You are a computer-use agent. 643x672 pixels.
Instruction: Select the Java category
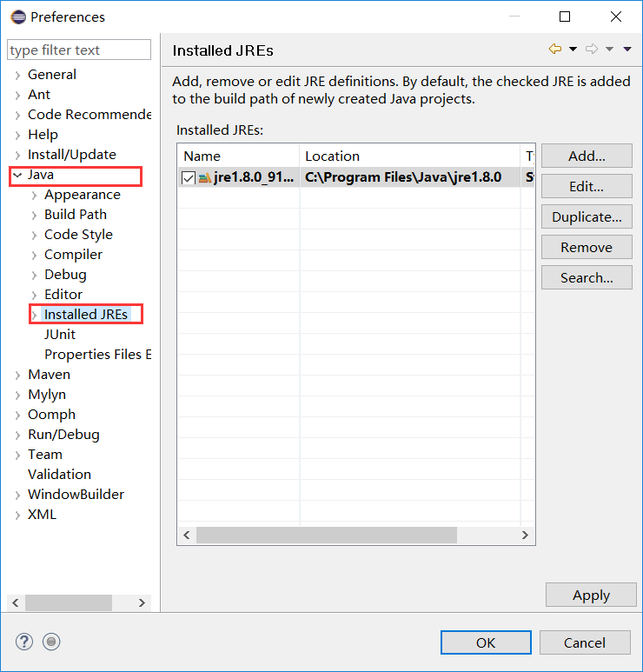41,175
